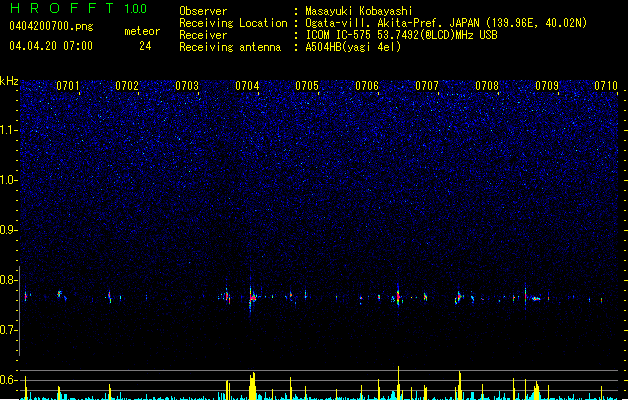This screenshot has width=629, height=400.
Task: Click the timestamp 04.04.20 07:00
Action: click(x=51, y=46)
